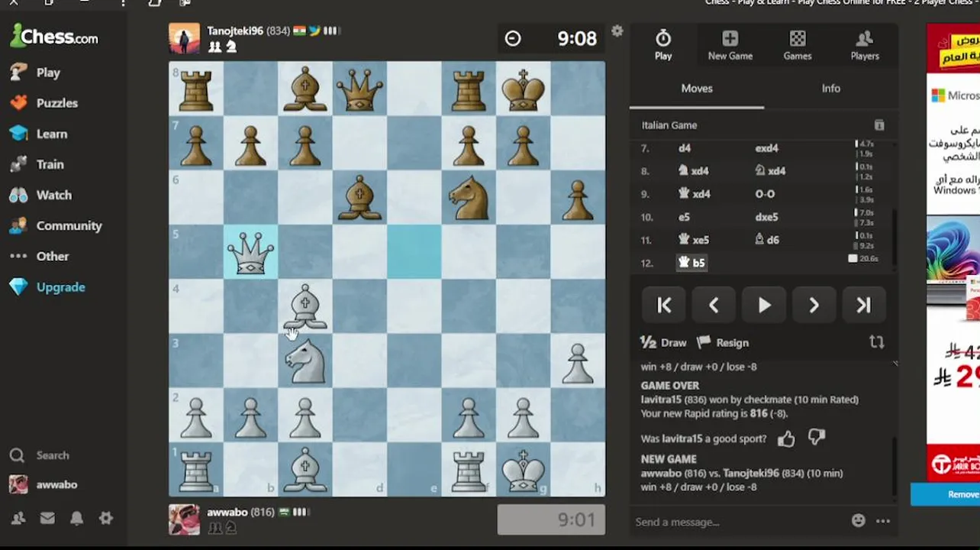Image resolution: width=980 pixels, height=550 pixels.
Task: Open awwabo profile in sidebar
Action: click(x=44, y=484)
